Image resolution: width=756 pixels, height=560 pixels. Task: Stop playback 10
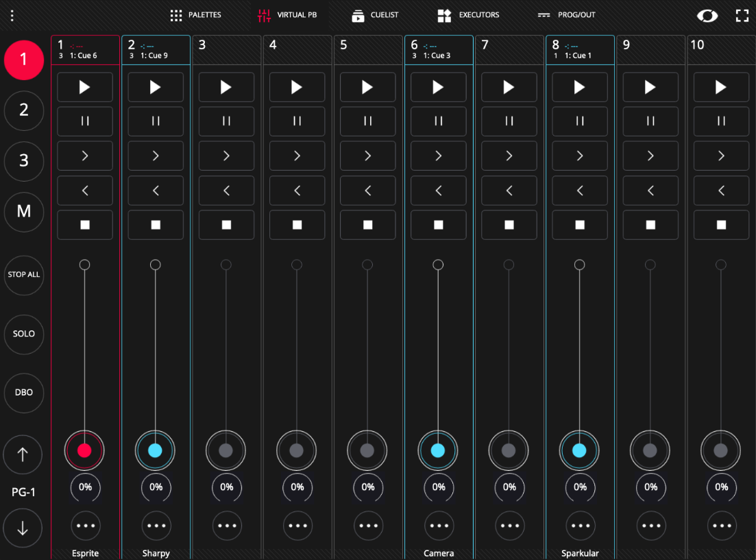pos(721,225)
